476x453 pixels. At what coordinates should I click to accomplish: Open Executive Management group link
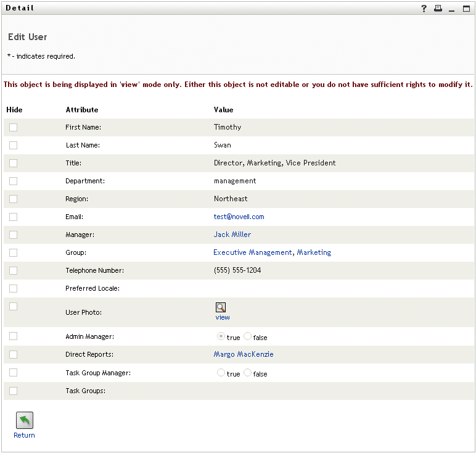(x=253, y=252)
